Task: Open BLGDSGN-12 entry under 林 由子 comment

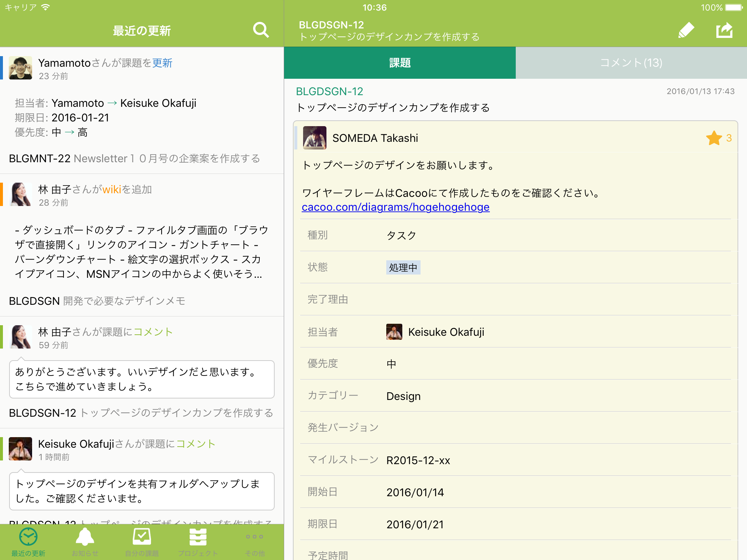Action: (141, 413)
